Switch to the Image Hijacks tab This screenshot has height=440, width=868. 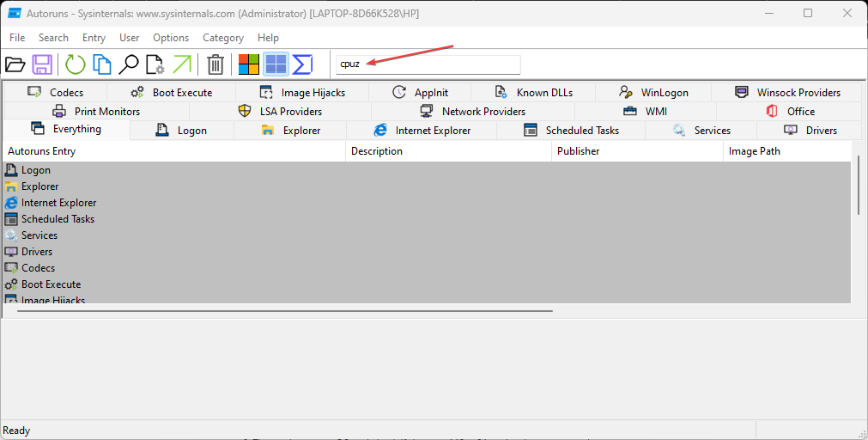point(302,93)
